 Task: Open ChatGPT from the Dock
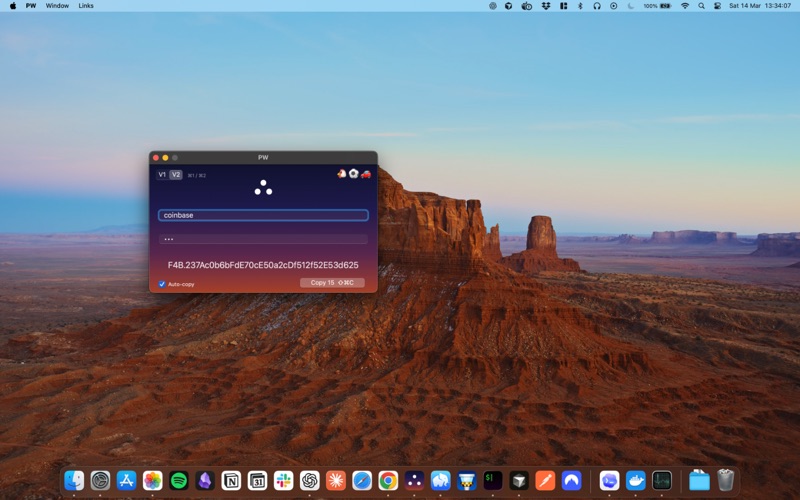tap(310, 480)
